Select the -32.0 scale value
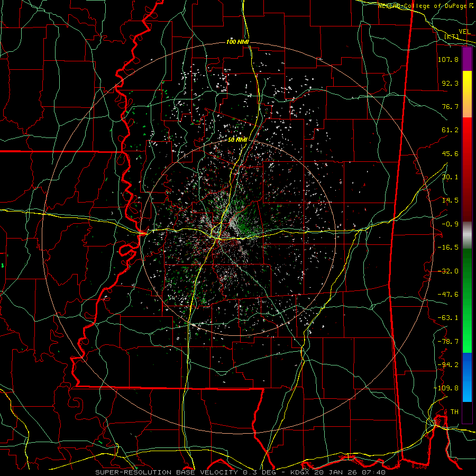Screen dimensions: 476x476 (448, 271)
